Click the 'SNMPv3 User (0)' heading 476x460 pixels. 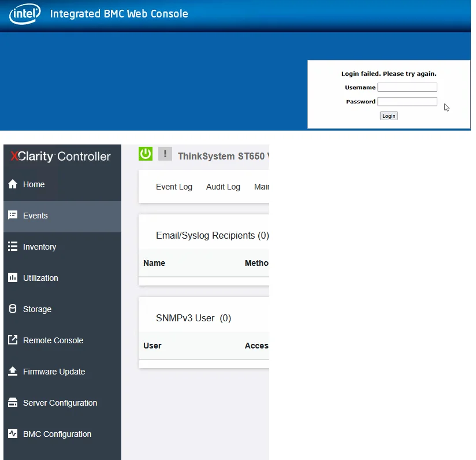[x=194, y=318]
